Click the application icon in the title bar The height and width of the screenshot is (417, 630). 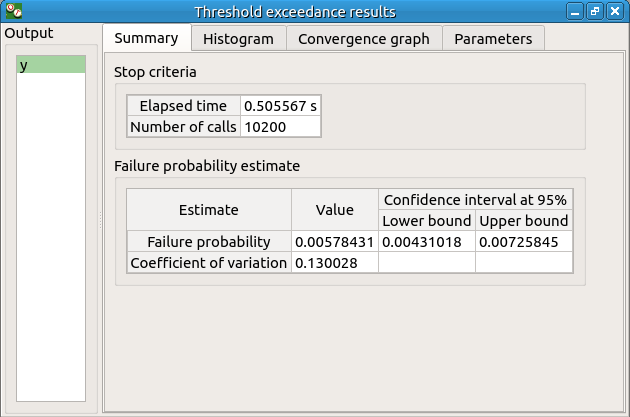pos(12,12)
